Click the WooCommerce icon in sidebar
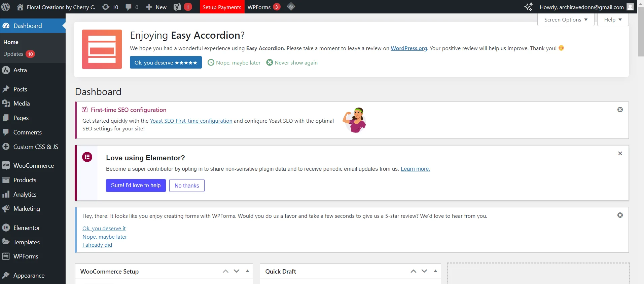 [6, 165]
